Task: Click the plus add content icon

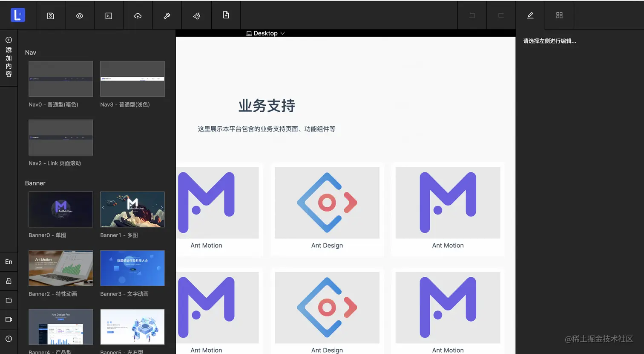Action: coord(9,40)
